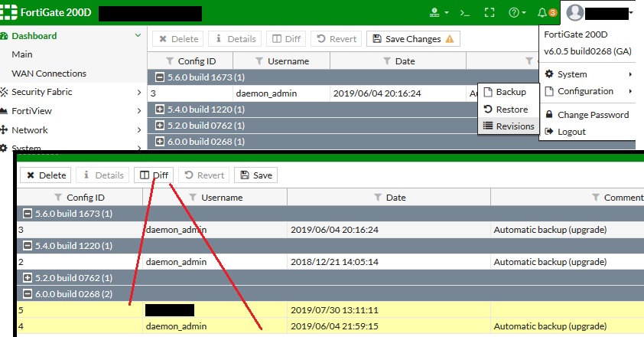This screenshot has height=337, width=644.
Task: Expand the FortiView sidebar chevron
Action: (139, 111)
